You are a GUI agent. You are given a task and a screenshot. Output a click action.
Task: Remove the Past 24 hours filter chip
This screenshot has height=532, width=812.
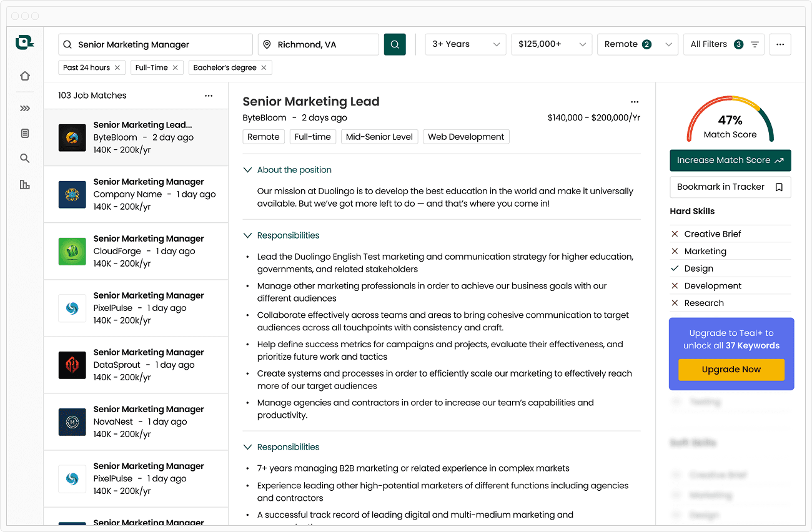117,67
